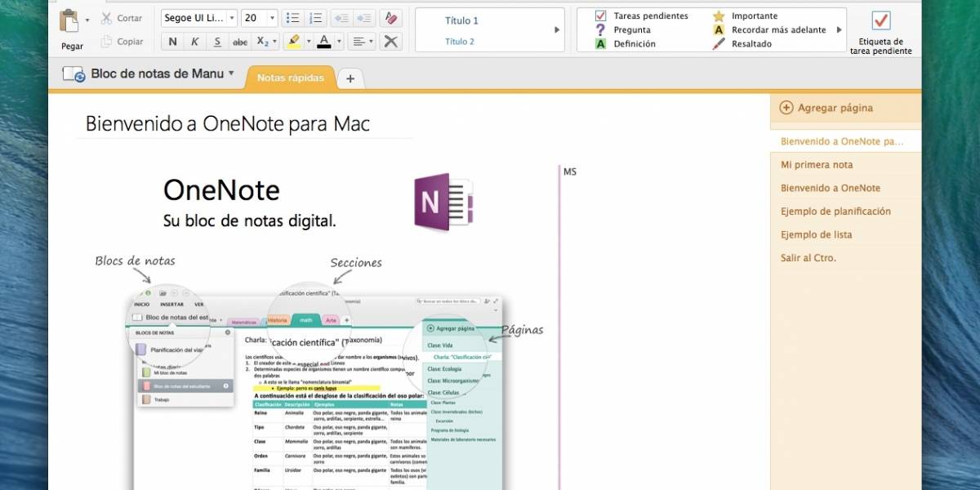The width and height of the screenshot is (980, 490).
Task: Click the MS note text
Action: tap(569, 172)
